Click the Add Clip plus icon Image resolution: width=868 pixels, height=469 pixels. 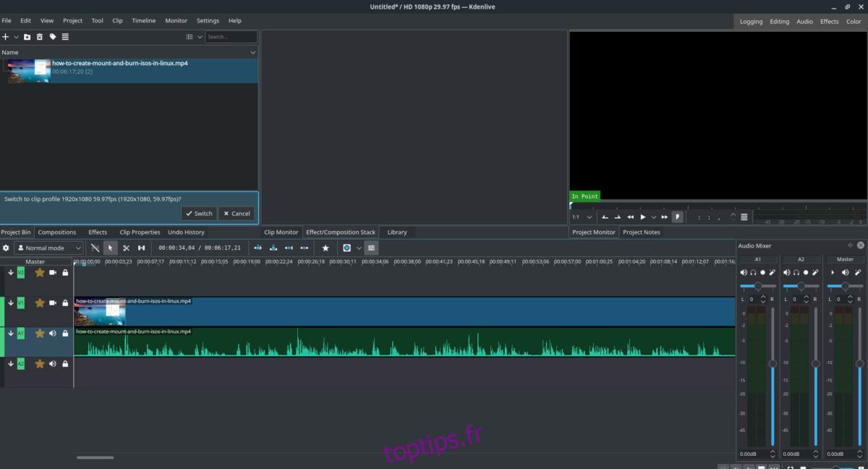pyautogui.click(x=5, y=37)
